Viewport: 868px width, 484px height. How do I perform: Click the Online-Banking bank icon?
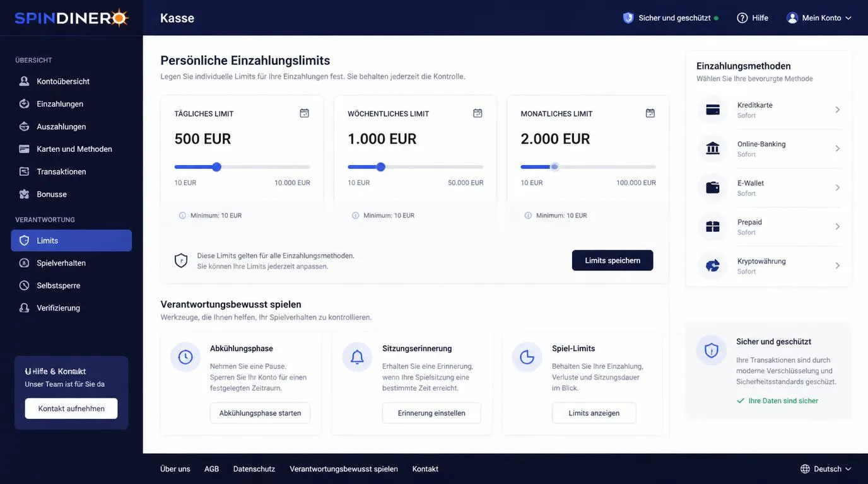[713, 149]
